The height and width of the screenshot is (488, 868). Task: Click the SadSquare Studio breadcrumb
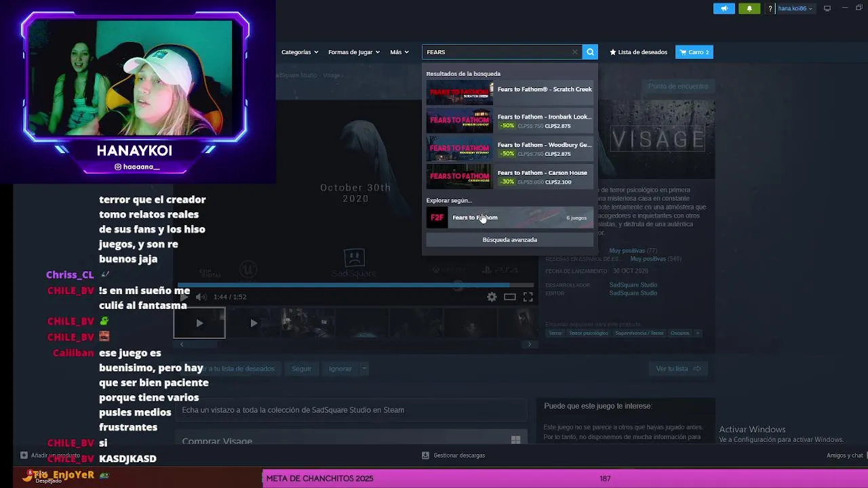(297, 75)
